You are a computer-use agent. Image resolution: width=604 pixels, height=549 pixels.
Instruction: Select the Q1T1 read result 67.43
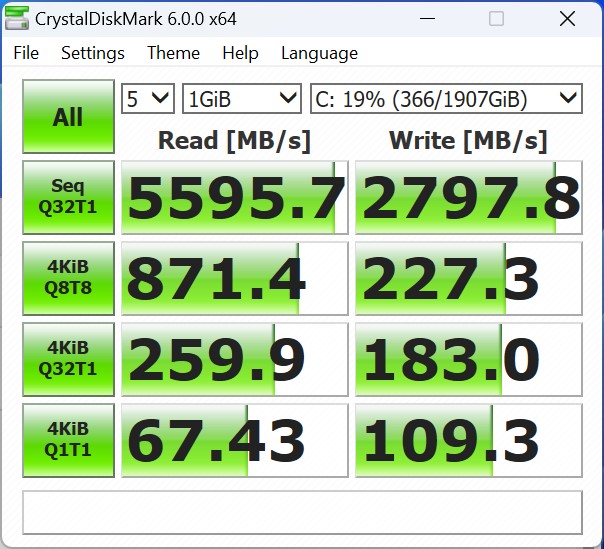pos(235,440)
